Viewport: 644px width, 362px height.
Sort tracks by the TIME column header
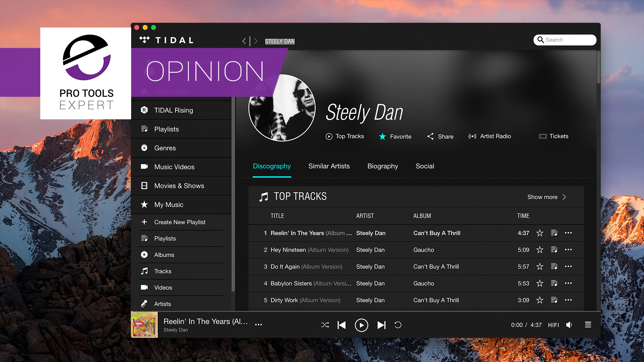523,216
